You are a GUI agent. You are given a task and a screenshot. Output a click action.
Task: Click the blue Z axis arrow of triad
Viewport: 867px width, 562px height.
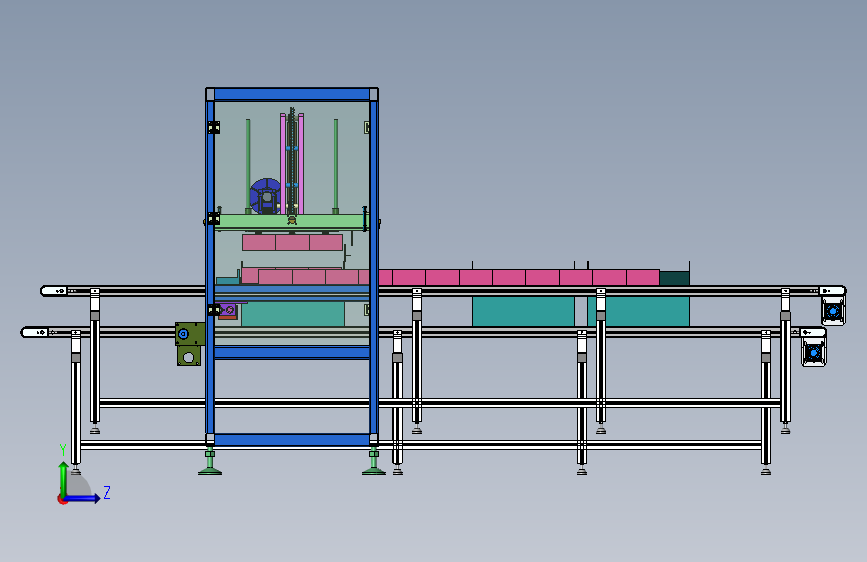pyautogui.click(x=83, y=498)
